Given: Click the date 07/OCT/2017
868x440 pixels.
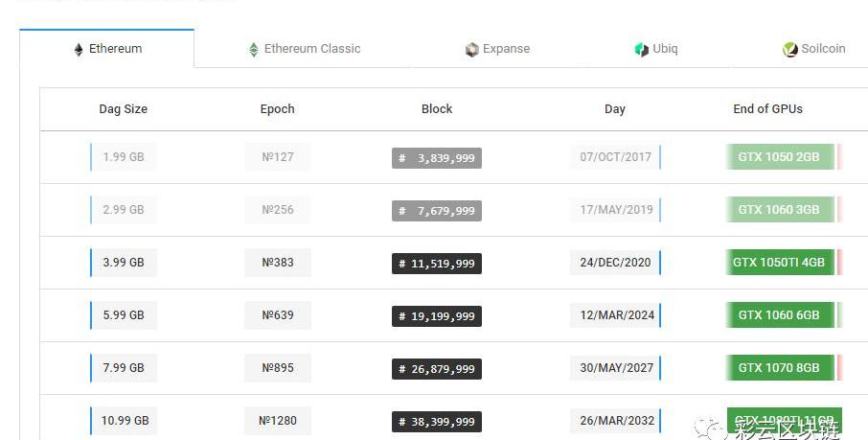Looking at the screenshot, I should (x=616, y=157).
